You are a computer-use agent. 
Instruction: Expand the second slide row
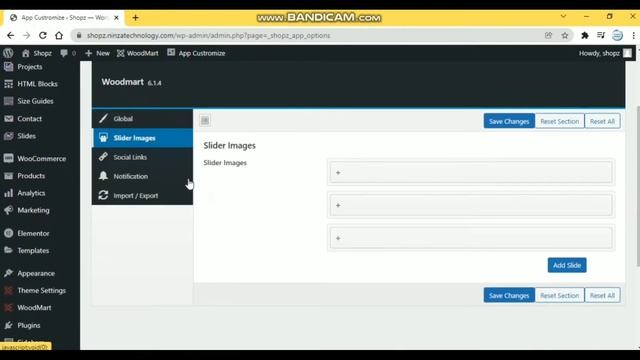click(471, 205)
